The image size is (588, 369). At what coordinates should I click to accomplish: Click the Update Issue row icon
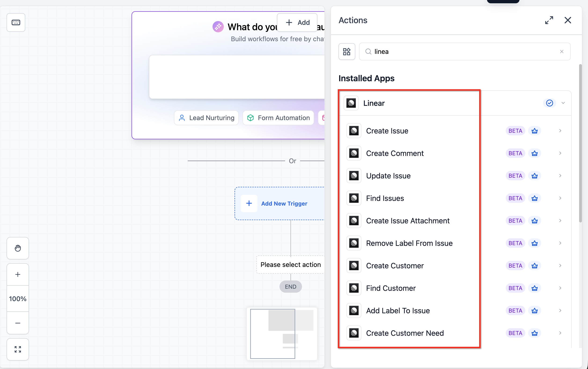click(354, 176)
